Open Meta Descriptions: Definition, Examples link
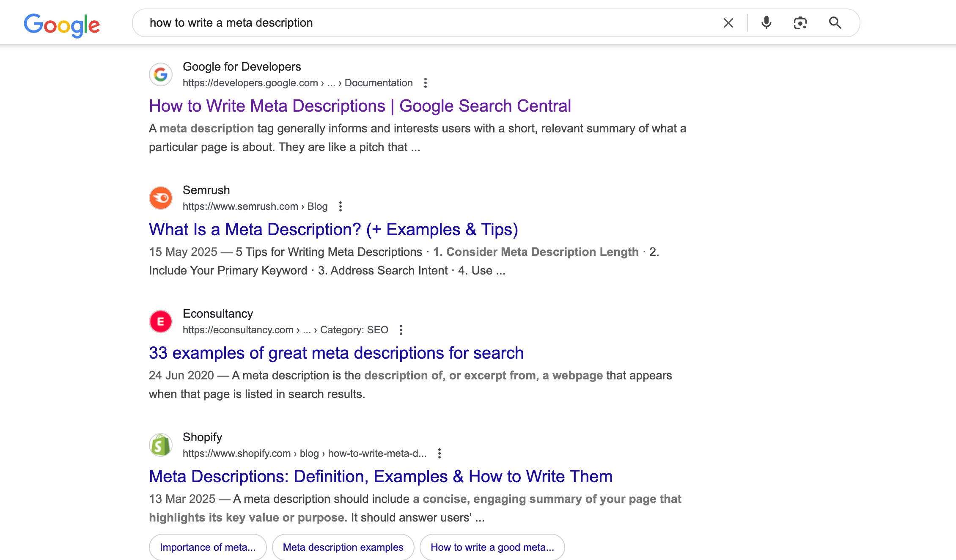Viewport: 956px width, 560px height. (381, 476)
